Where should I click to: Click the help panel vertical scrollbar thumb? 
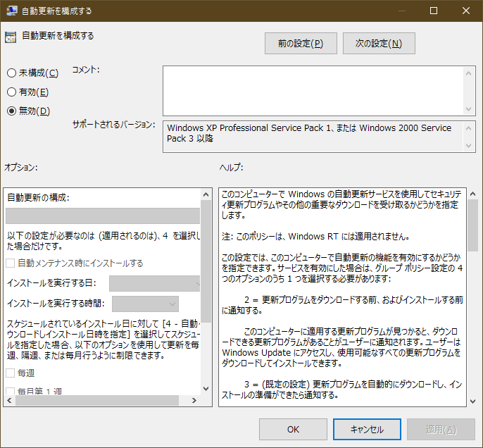tap(473, 225)
